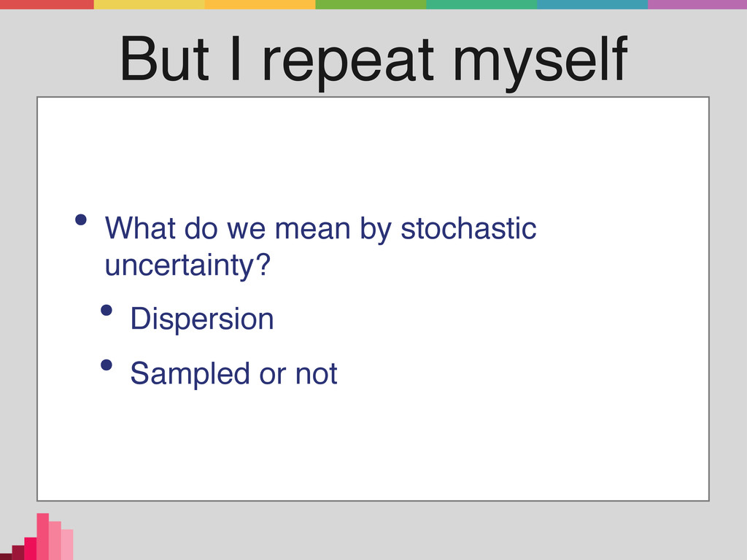
Task: Select the red segment of the rainbow strip
Action: (47, 4)
